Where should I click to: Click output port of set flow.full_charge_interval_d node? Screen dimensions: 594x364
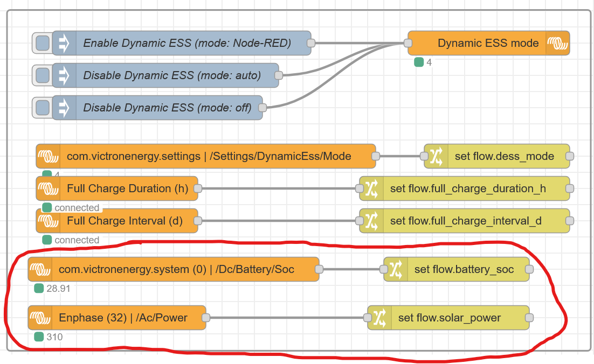(x=569, y=221)
